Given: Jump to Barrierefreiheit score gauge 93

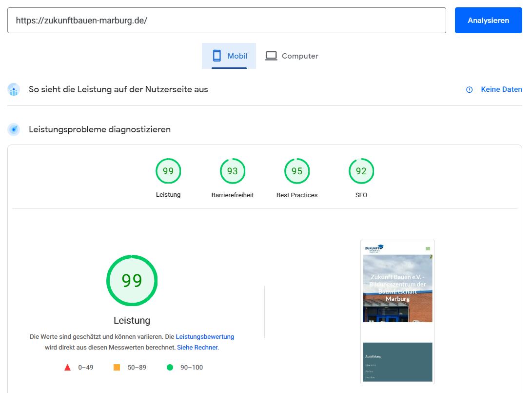Looking at the screenshot, I should pos(233,171).
